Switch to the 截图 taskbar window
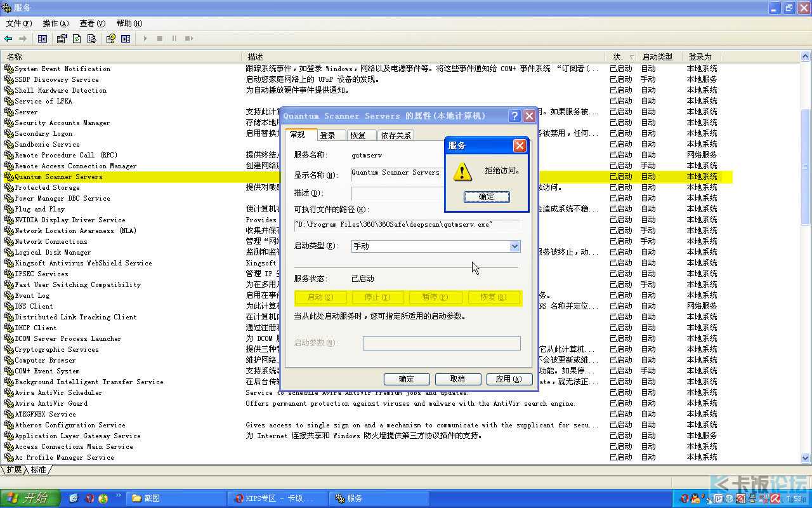This screenshot has width=812, height=508. 176,498
